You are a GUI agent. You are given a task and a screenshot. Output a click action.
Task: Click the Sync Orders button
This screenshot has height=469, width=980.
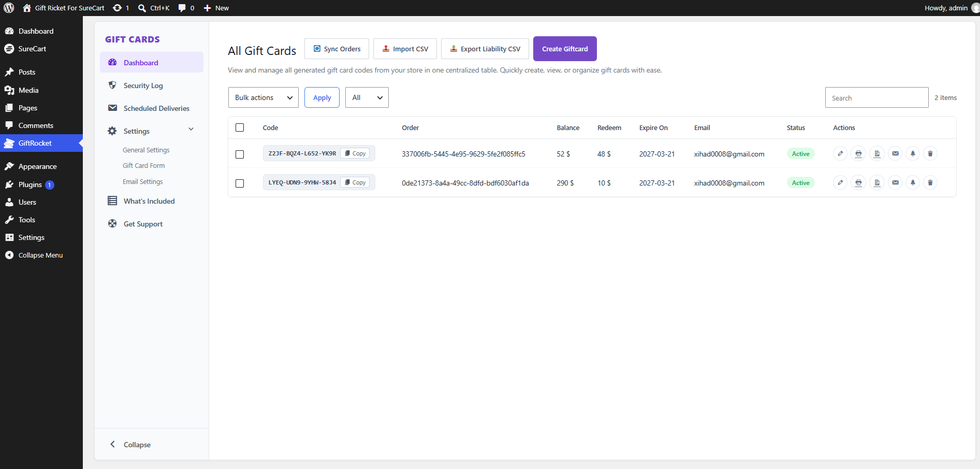coord(337,49)
